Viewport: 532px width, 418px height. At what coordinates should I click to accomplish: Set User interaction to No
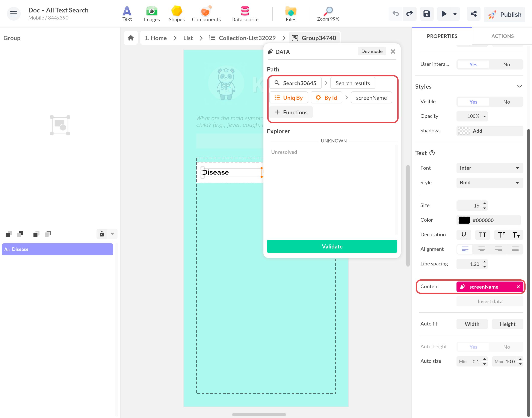click(506, 65)
